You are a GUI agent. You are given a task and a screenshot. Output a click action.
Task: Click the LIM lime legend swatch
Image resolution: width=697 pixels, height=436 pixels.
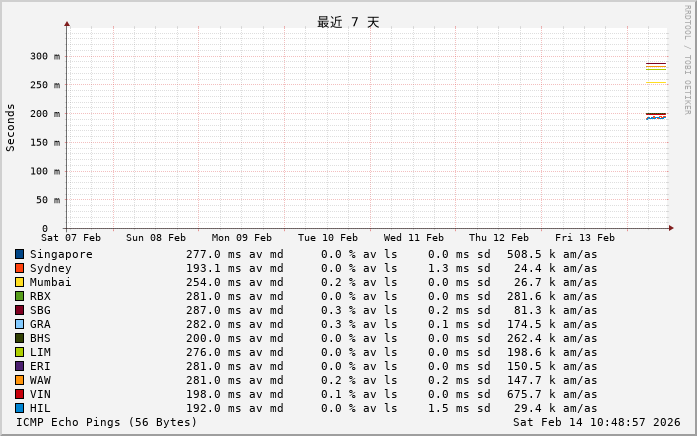point(19,352)
